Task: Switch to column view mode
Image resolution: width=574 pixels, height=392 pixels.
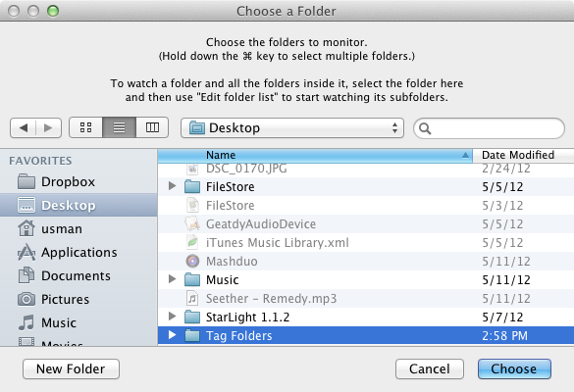Action: [152, 127]
